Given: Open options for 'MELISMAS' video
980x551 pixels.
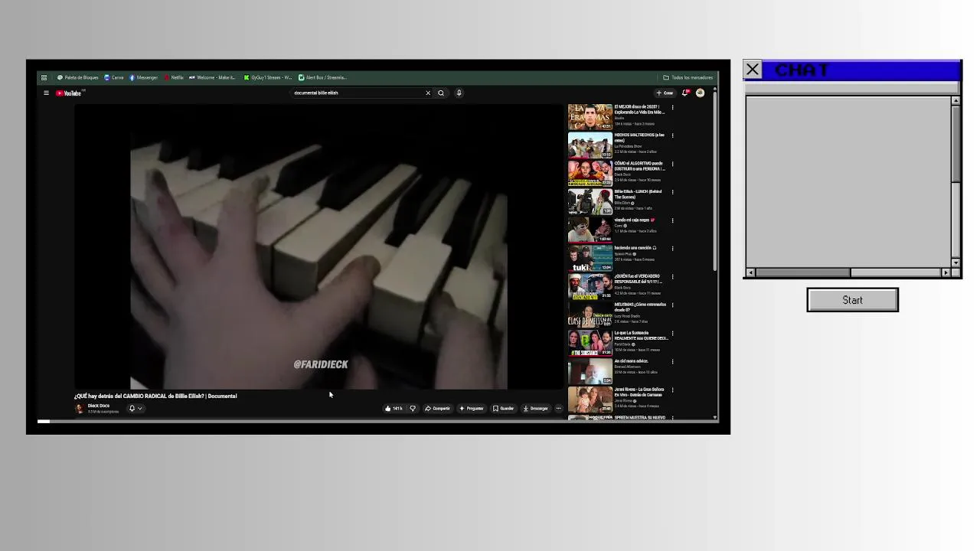Looking at the screenshot, I should tap(672, 305).
